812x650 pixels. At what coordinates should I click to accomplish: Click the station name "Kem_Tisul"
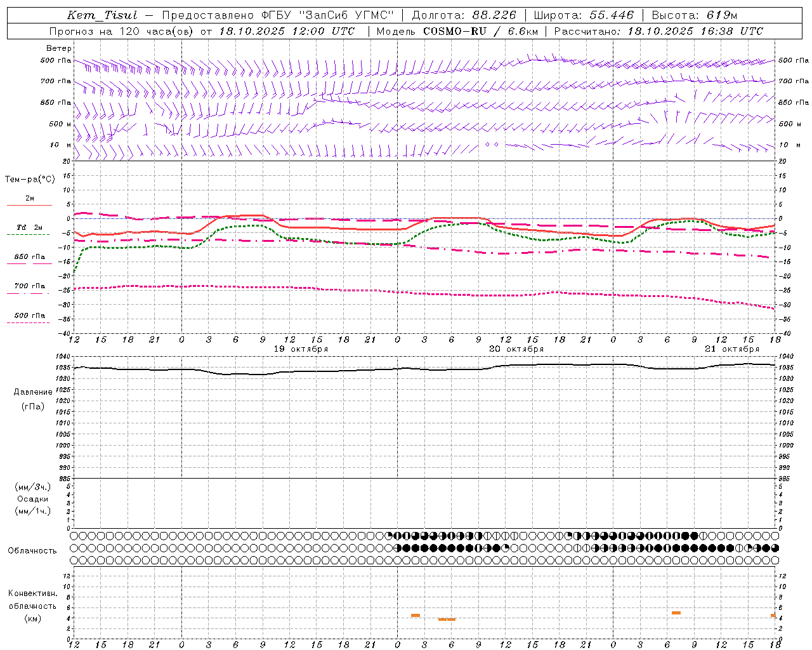pos(102,15)
